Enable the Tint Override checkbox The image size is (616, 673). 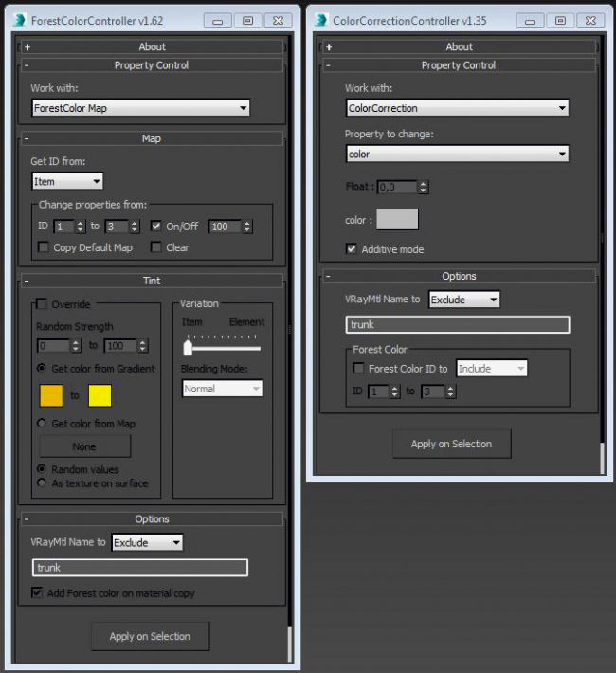click(42, 304)
